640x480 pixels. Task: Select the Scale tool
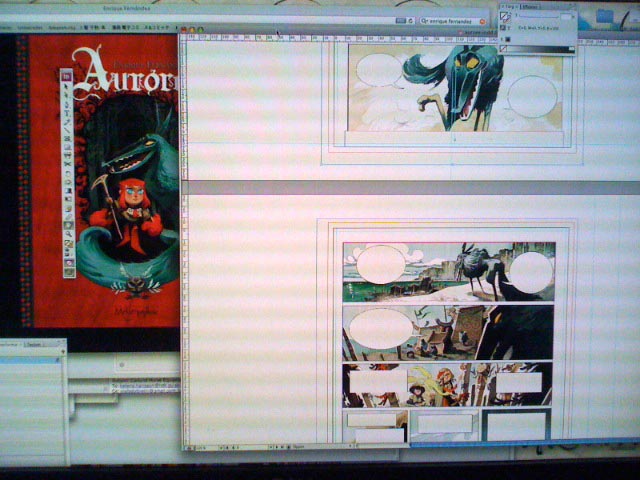[x=68, y=182]
